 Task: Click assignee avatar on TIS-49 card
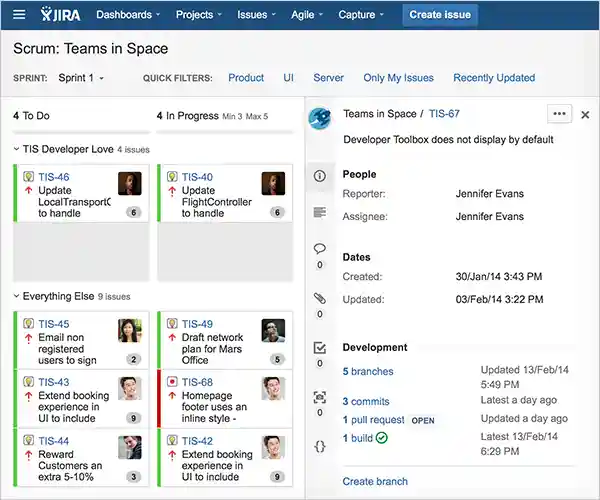[273, 330]
